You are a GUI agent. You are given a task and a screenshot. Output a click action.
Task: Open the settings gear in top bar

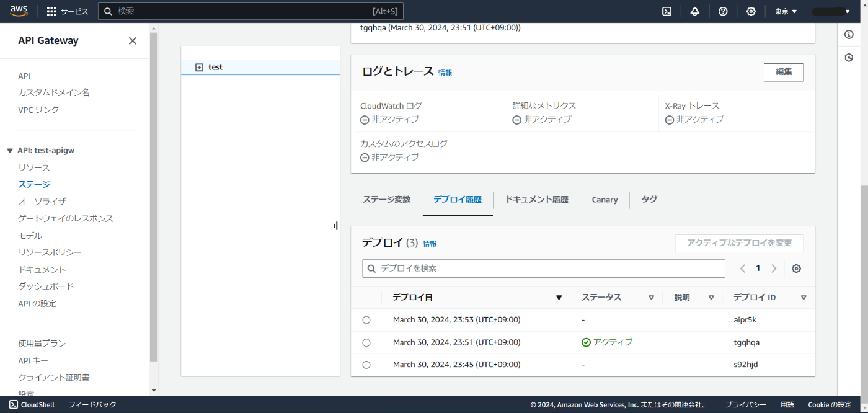pos(751,11)
